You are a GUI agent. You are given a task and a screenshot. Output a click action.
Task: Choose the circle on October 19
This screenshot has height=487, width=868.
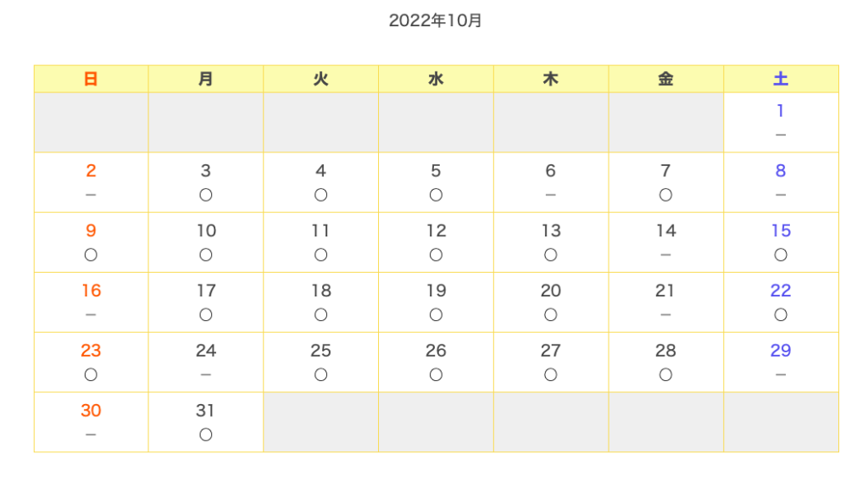[x=436, y=314]
